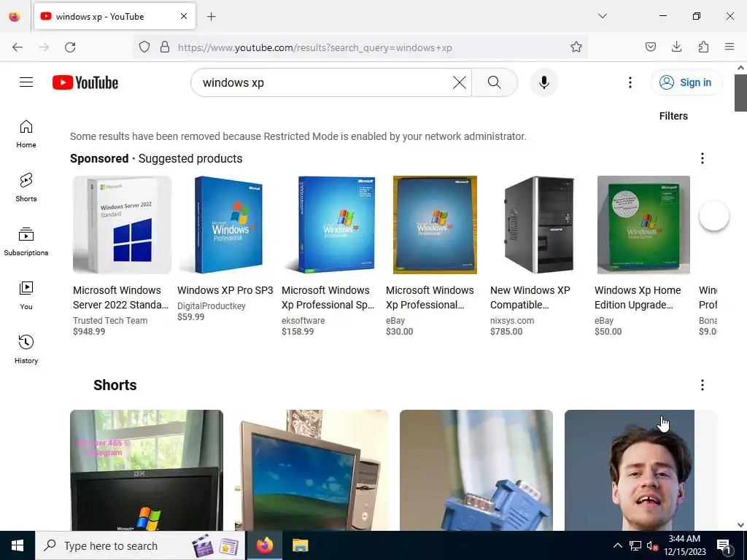This screenshot has height=560, width=747.
Task: Open eBay $30.00 Windows XP image
Action: pyautogui.click(x=435, y=225)
